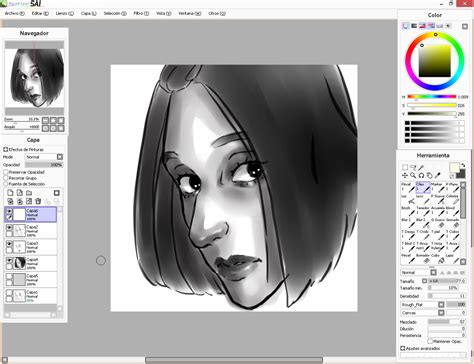This screenshot has height=364, width=474.
Task: Adjust the Saturation S slider
Action: [432, 105]
